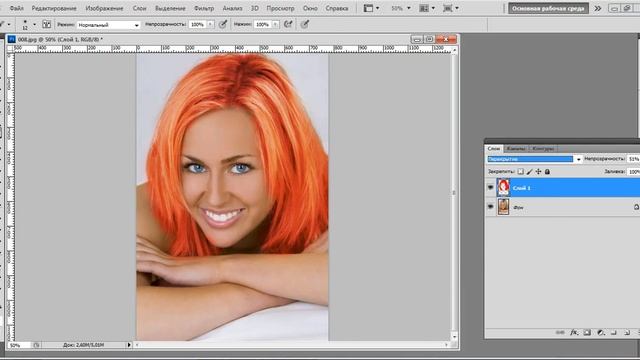640x360 pixels.
Task: Toggle the brush panel icon
Action: coord(47,24)
